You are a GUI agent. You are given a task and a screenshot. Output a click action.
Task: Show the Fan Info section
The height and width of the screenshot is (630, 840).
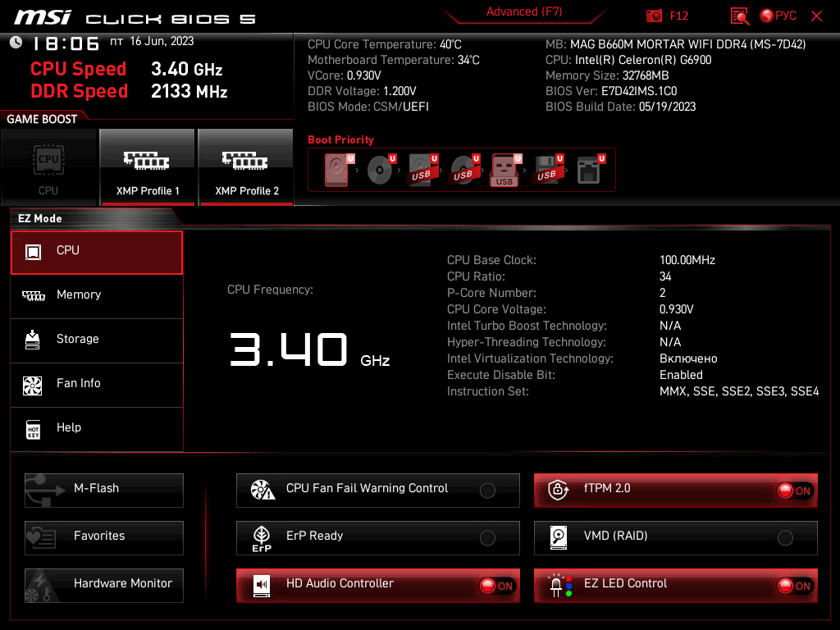tap(97, 386)
